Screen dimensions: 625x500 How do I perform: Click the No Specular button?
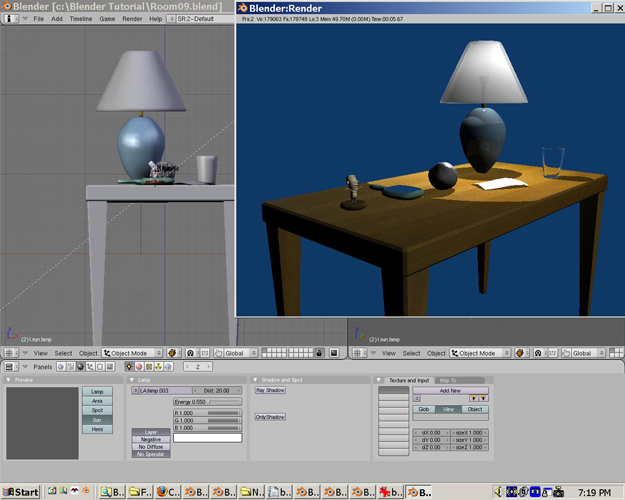coord(150,454)
